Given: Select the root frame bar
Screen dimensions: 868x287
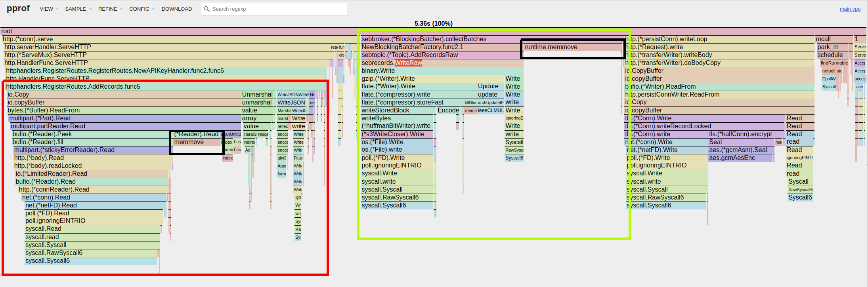Looking at the screenshot, I should pyautogui.click(x=433, y=31).
